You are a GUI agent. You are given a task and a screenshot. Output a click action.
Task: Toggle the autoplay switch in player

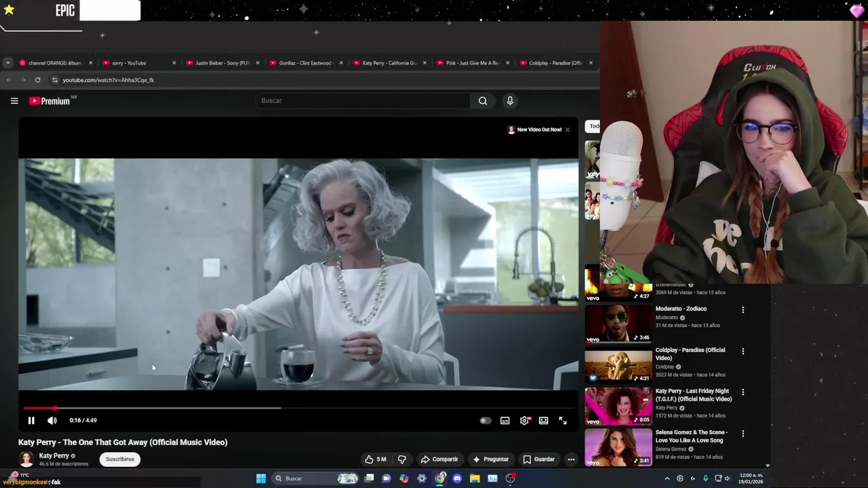point(485,421)
